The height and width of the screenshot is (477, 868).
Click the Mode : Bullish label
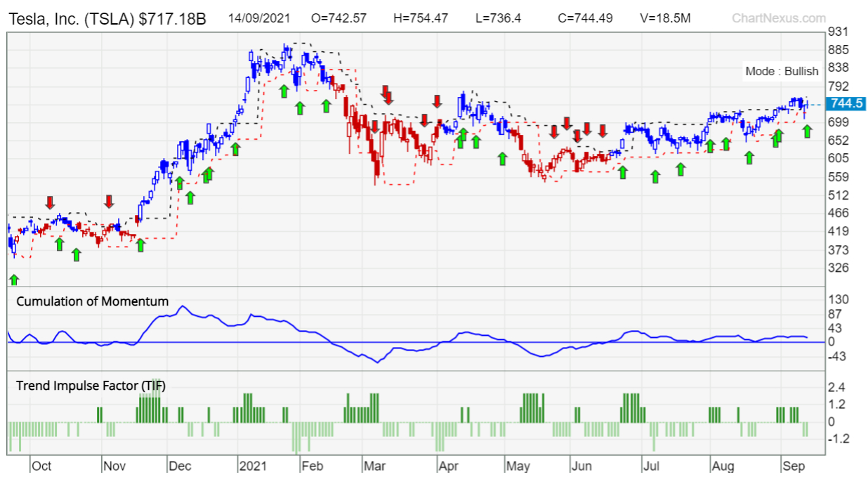(x=782, y=71)
